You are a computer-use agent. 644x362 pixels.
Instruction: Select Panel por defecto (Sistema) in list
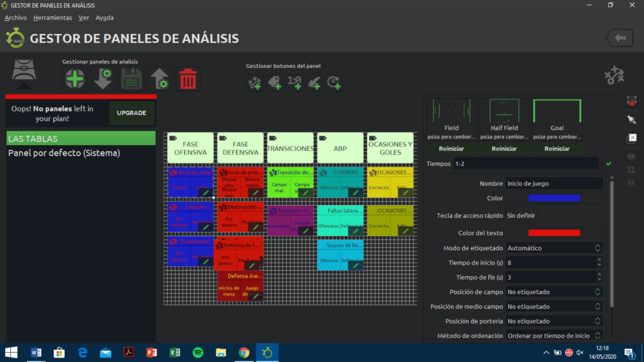[64, 153]
